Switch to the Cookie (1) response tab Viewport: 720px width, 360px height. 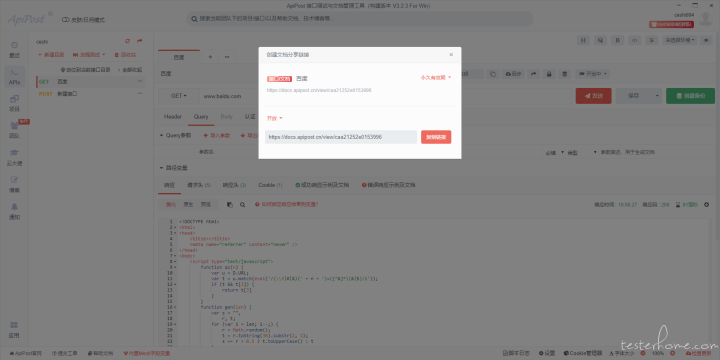coord(270,185)
